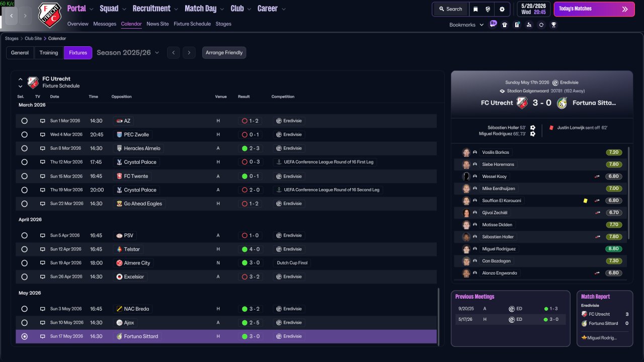
Task: Click the Club Site breadcrumb link
Action: (33, 38)
